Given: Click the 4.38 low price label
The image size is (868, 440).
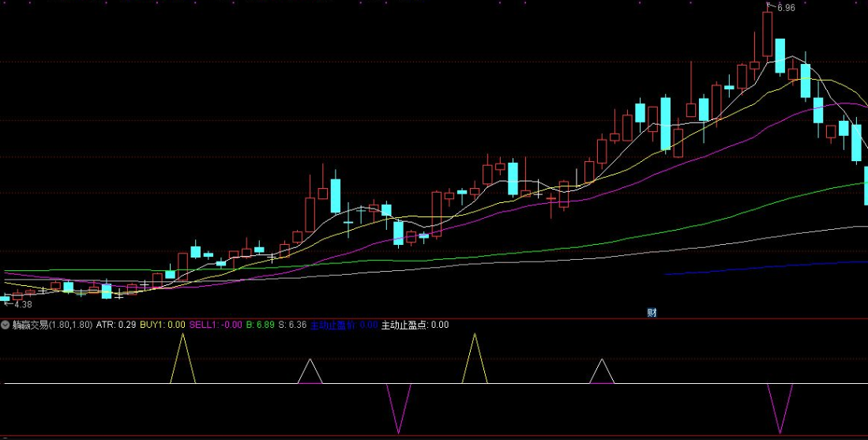Looking at the screenshot, I should tap(23, 304).
